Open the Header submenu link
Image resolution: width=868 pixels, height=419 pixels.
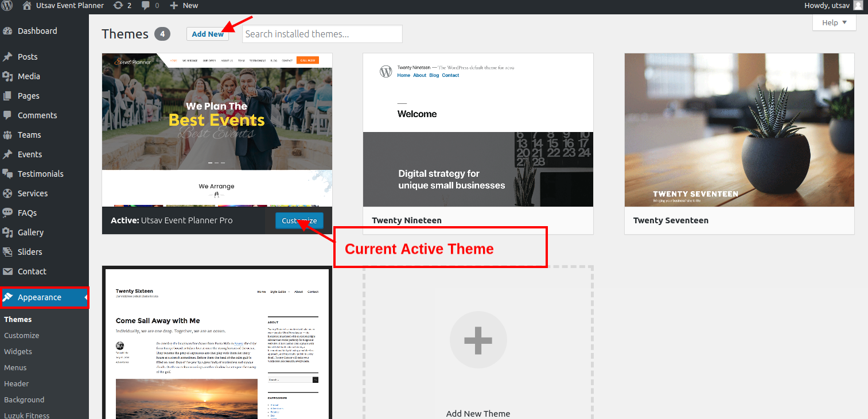point(17,383)
